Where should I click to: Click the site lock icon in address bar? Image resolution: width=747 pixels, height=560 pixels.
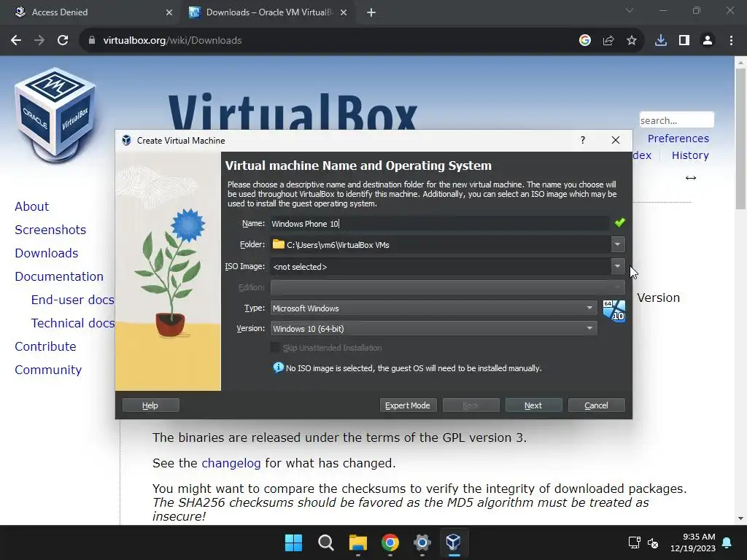click(x=92, y=41)
